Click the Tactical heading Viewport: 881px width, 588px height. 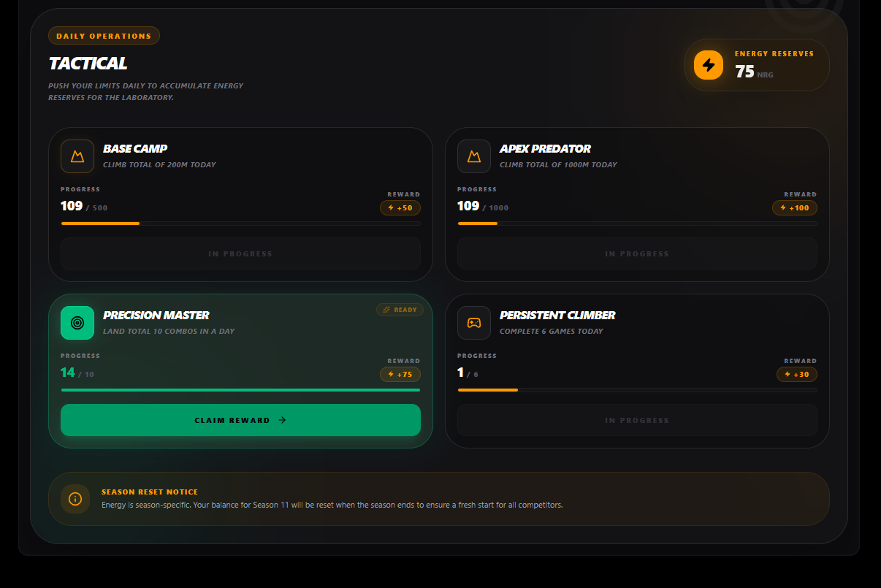(88, 64)
